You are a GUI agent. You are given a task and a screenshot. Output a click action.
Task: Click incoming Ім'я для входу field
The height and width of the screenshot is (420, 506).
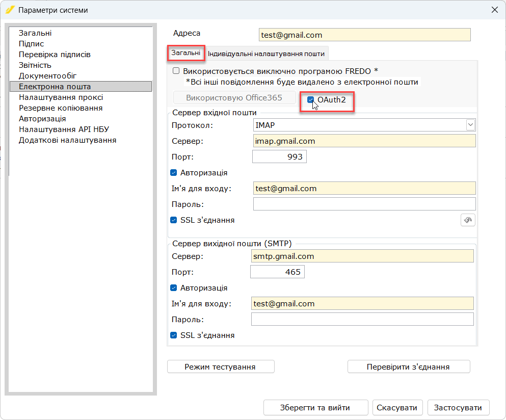point(364,188)
